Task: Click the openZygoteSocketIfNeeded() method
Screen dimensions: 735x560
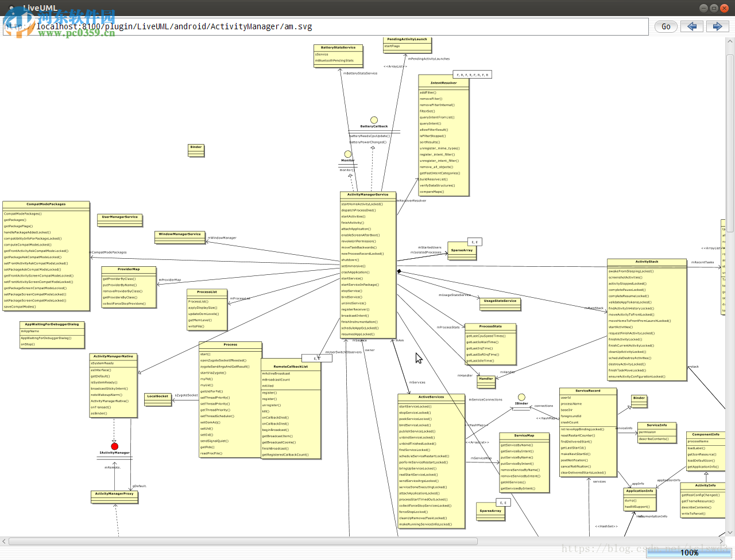Action: pyautogui.click(x=223, y=360)
